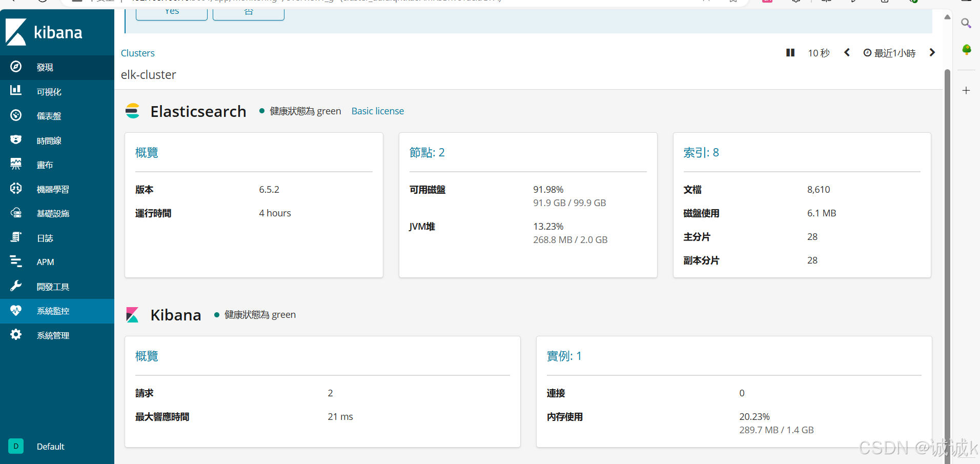Viewport: 980px width, 464px height.
Task: Open the 系統管理 gear icon
Action: click(x=16, y=334)
